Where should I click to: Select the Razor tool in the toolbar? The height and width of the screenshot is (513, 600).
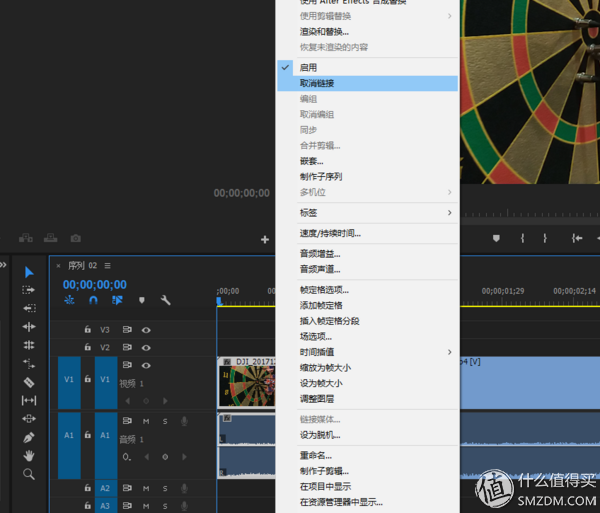[x=29, y=381]
